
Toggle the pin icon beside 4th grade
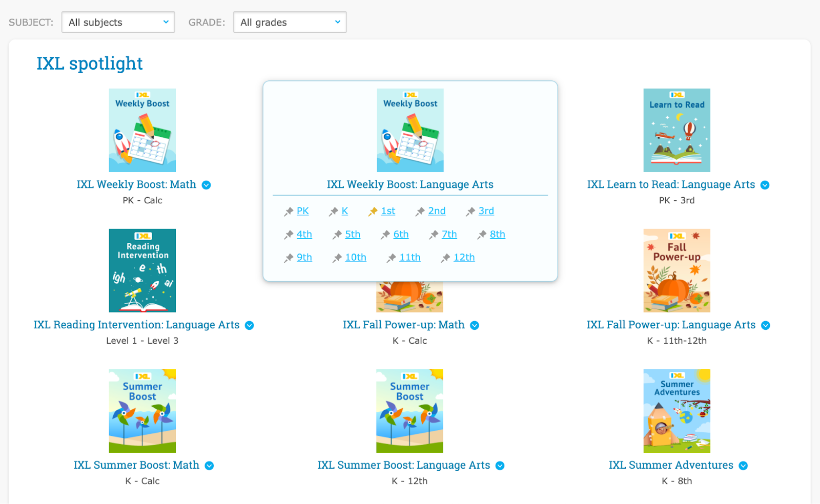click(289, 235)
